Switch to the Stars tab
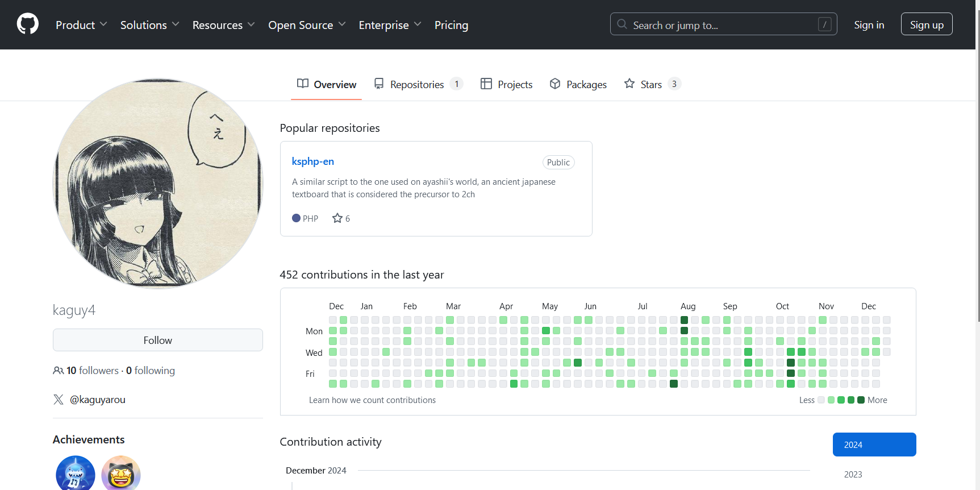Image resolution: width=980 pixels, height=490 pixels. click(x=651, y=84)
